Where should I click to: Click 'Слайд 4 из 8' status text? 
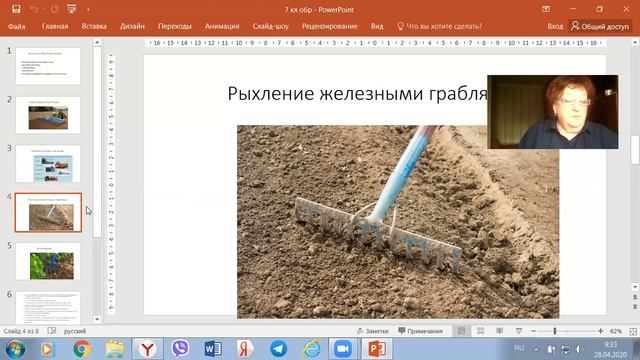21,331
